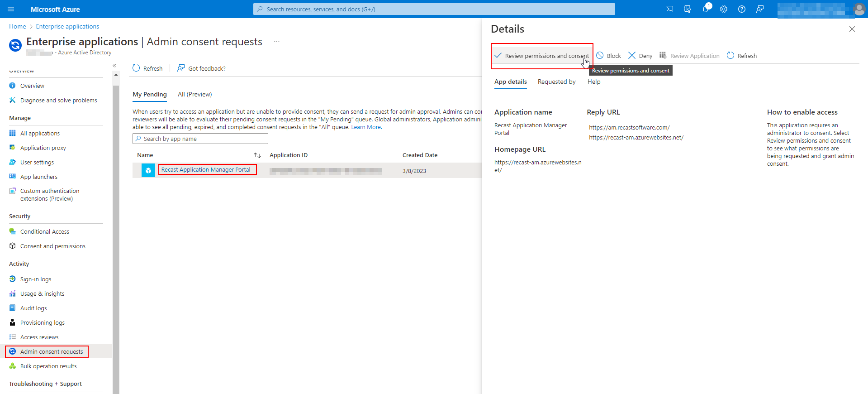Click the Microsoft Azure logo text
Viewport: 868px width, 394px height.
click(55, 9)
